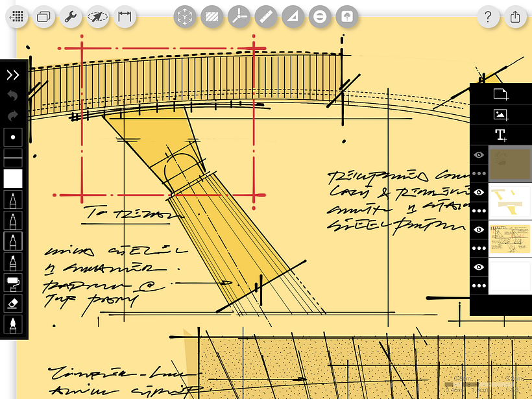Redo the last undone stroke
The width and height of the screenshot is (532, 399).
(x=13, y=116)
